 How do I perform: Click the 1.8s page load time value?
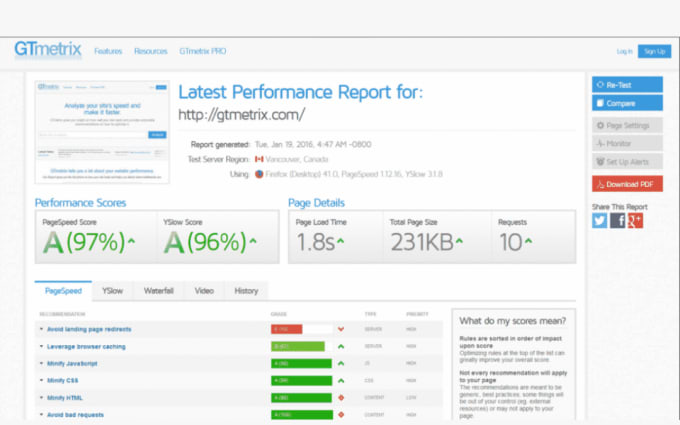coord(315,242)
